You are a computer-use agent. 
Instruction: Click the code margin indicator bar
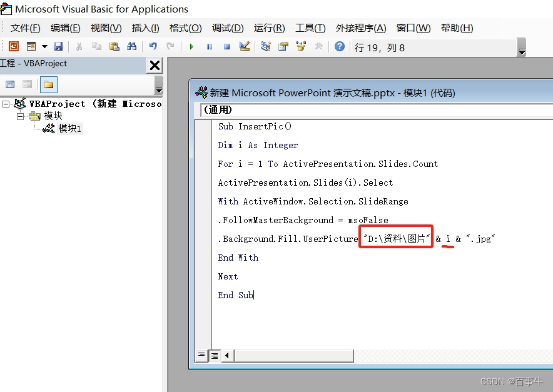point(203,234)
